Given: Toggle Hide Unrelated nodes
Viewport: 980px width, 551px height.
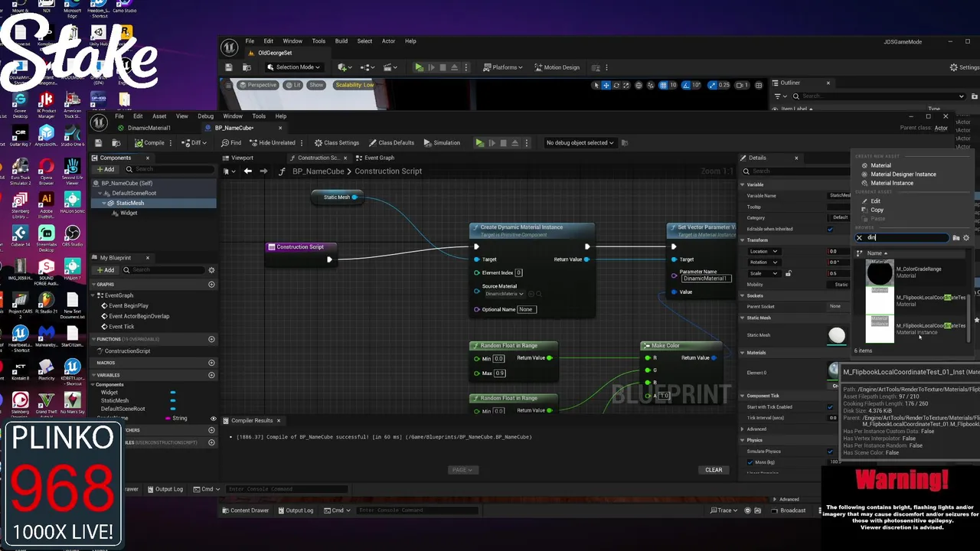Looking at the screenshot, I should click(272, 142).
